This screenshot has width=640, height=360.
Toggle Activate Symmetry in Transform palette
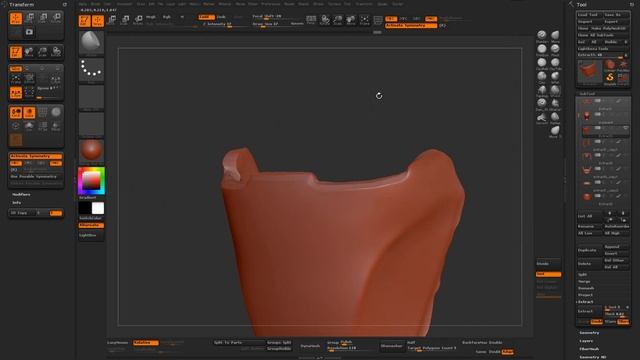tap(36, 156)
